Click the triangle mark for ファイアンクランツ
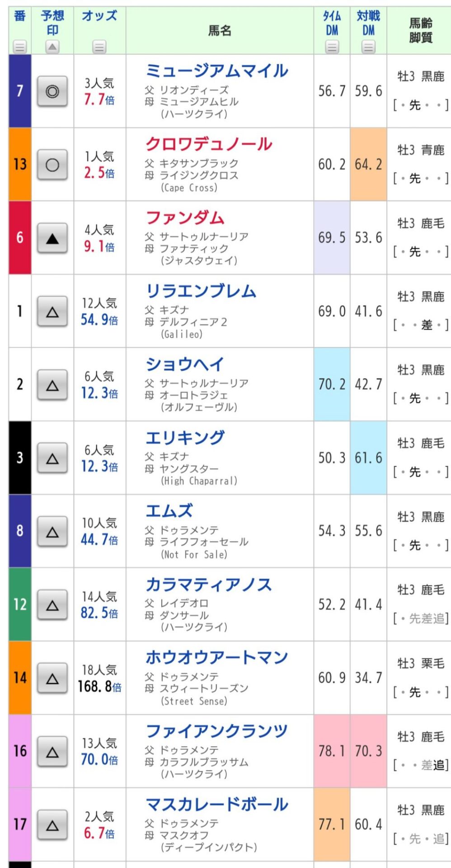The height and width of the screenshot is (868, 451). pos(52,752)
